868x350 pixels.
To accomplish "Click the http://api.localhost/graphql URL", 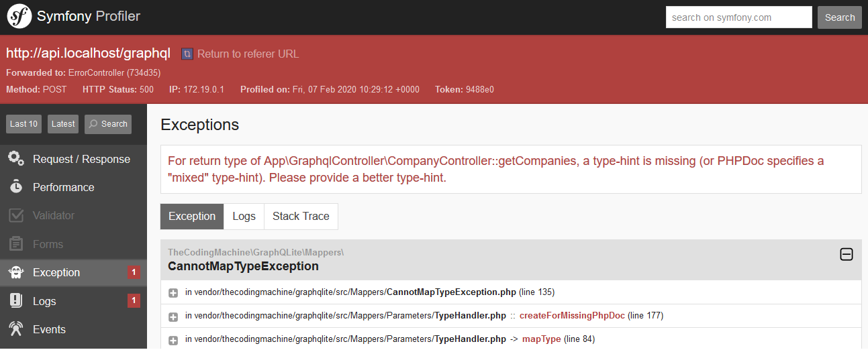I will pos(88,54).
